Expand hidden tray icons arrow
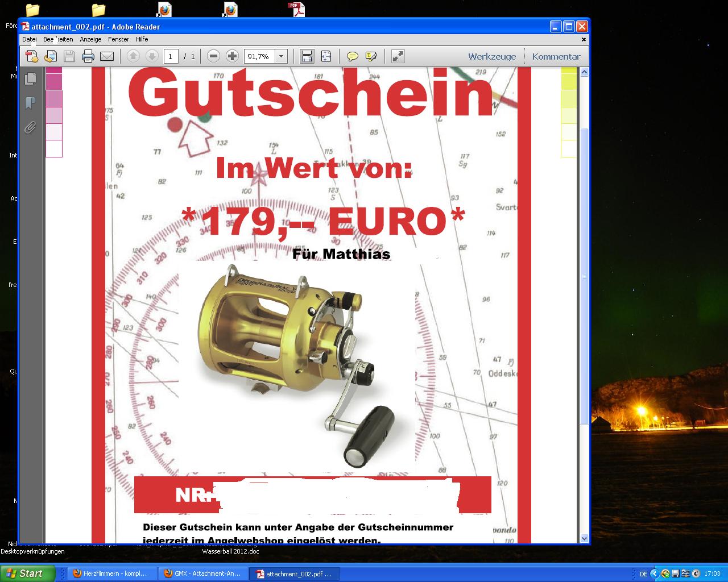This screenshot has height=582, width=728. point(654,574)
